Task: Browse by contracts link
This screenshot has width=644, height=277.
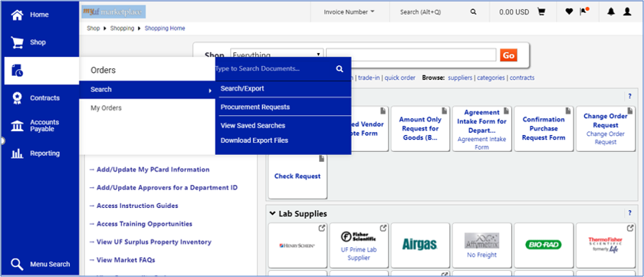Action: coord(522,77)
